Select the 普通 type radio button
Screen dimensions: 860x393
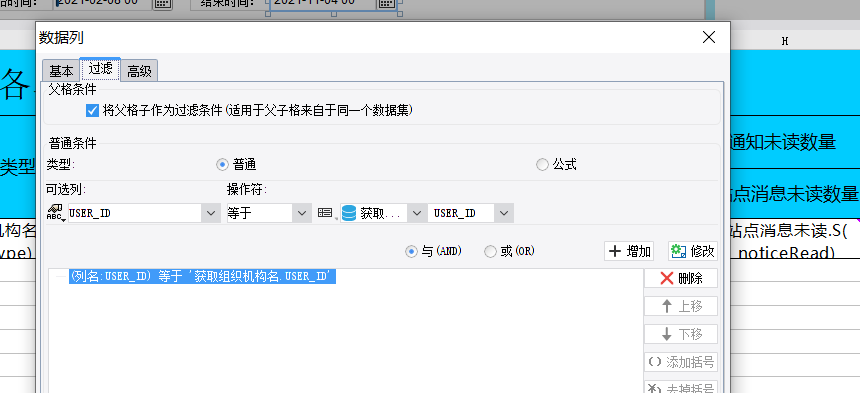click(x=222, y=164)
